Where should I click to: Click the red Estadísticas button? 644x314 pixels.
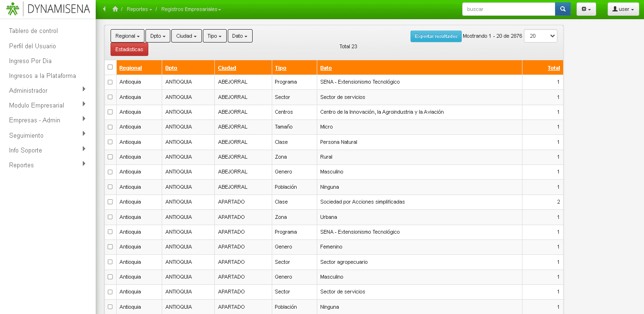pos(129,49)
